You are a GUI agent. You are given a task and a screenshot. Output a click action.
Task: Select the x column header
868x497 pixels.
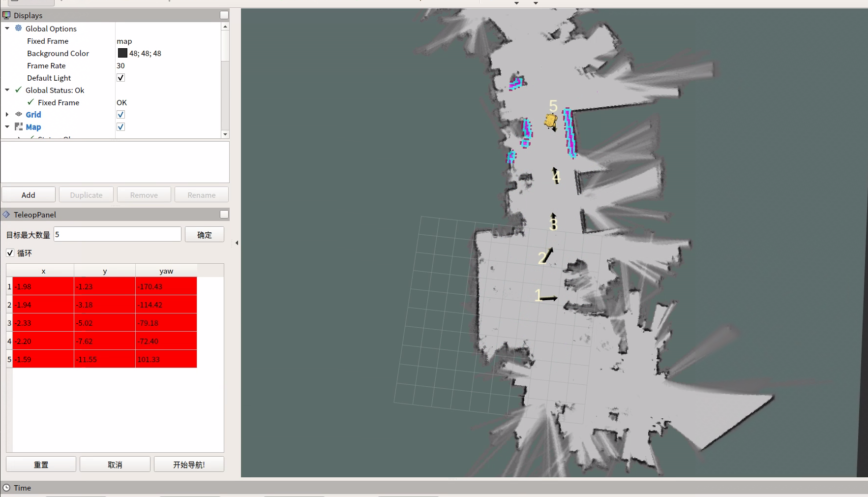pyautogui.click(x=43, y=271)
